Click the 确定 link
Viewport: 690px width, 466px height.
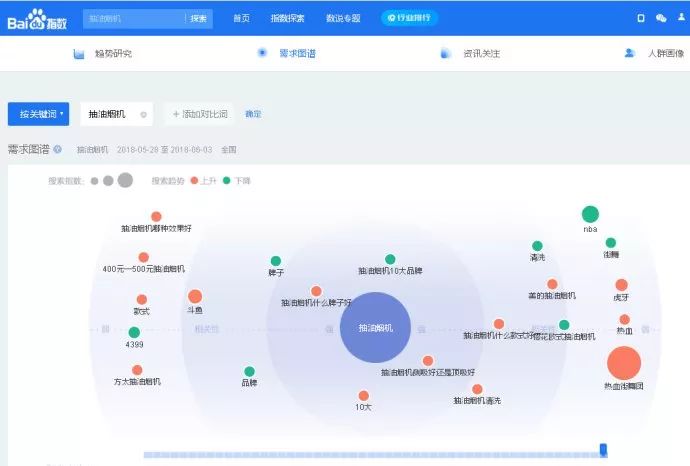pyautogui.click(x=253, y=114)
